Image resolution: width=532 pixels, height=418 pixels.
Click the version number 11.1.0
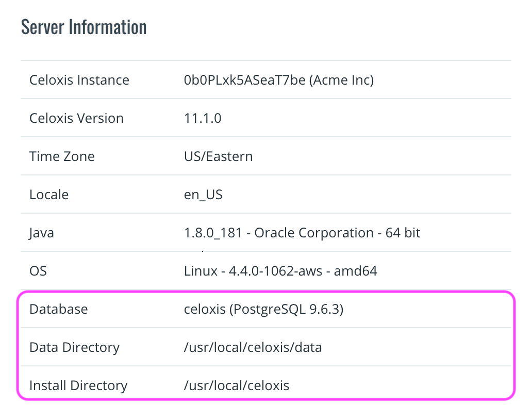pos(203,118)
